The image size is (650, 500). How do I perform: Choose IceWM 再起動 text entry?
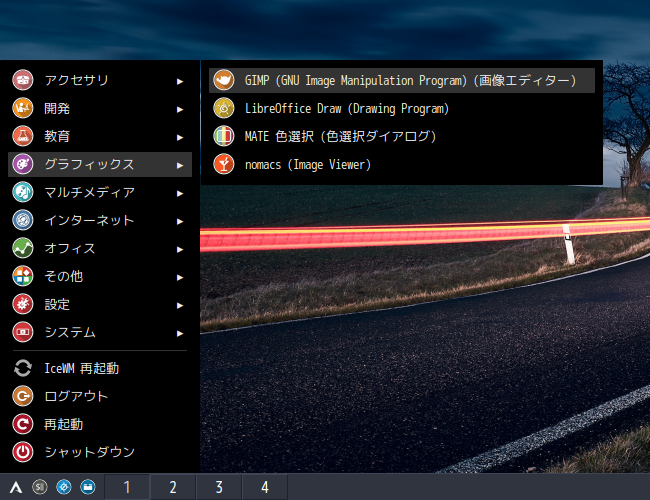[82, 368]
